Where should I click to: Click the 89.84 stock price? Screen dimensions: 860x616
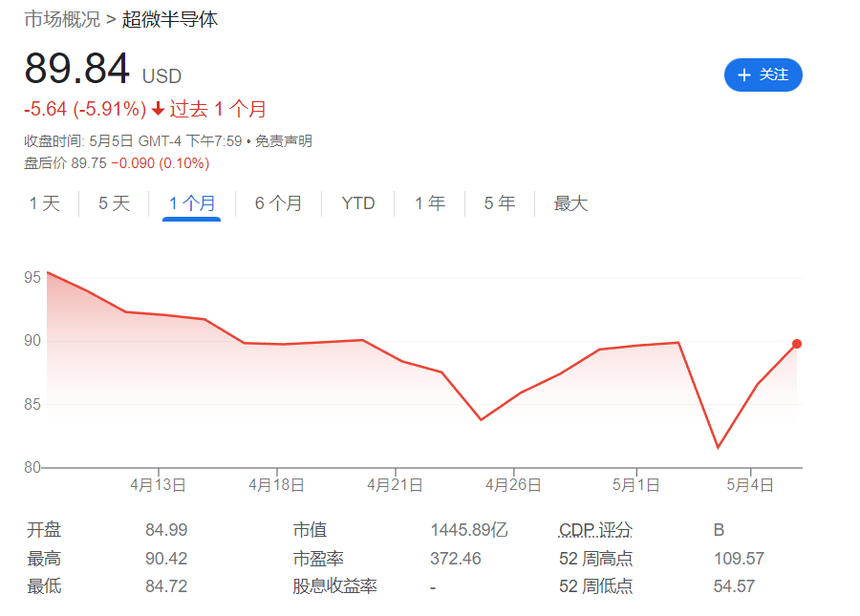[x=76, y=70]
